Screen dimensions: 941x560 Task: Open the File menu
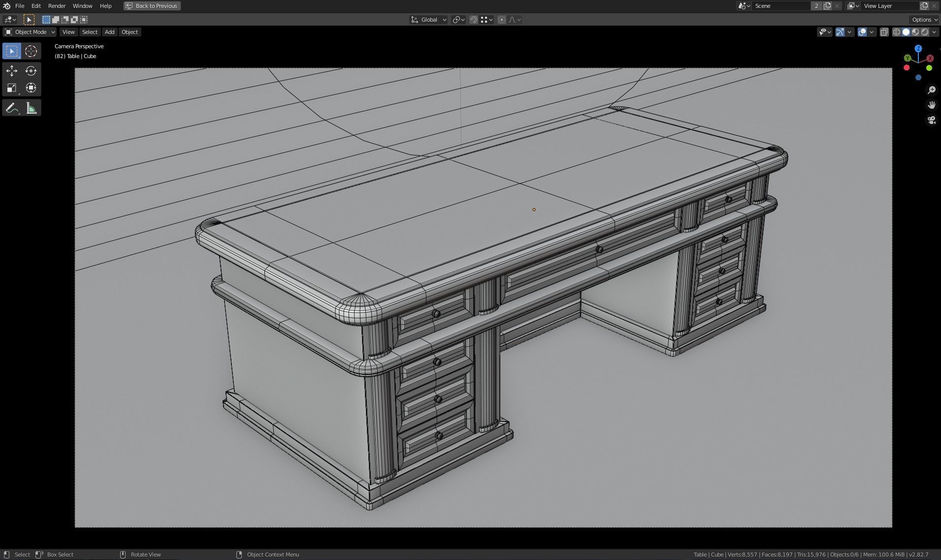tap(20, 6)
